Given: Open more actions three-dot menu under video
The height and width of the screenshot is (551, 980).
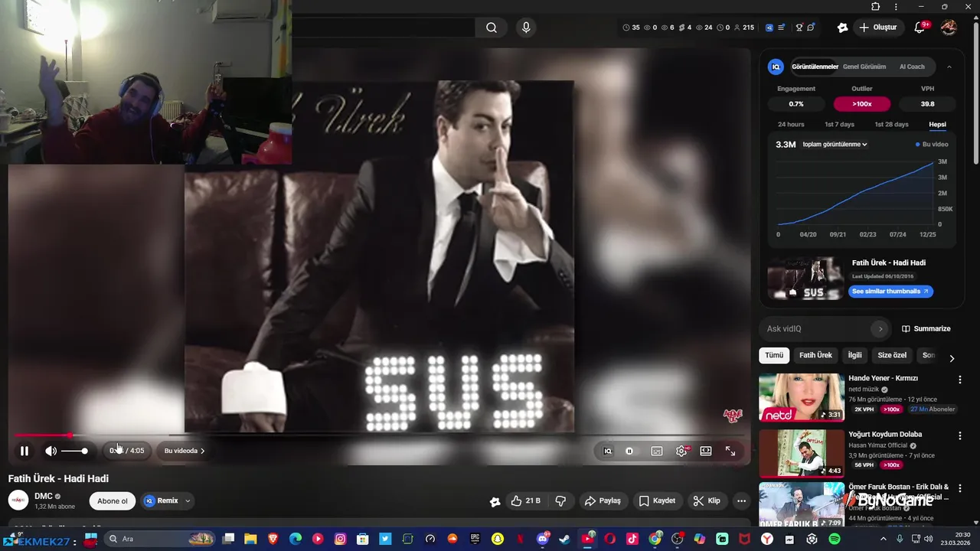Looking at the screenshot, I should (741, 500).
